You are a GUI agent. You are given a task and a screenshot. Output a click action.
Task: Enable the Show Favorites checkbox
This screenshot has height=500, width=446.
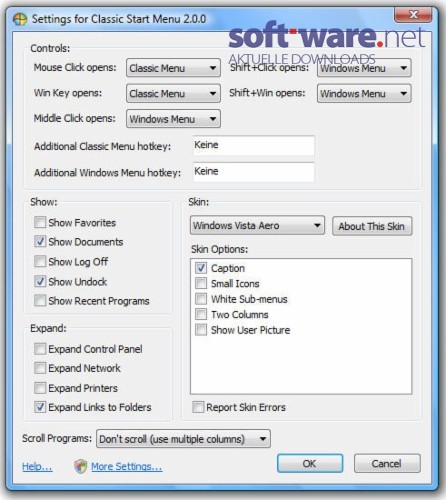point(40,222)
